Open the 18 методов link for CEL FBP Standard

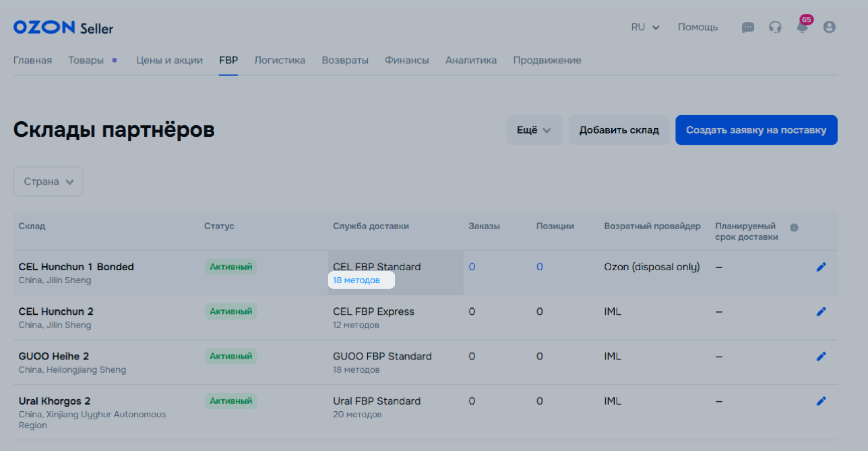pyautogui.click(x=356, y=280)
